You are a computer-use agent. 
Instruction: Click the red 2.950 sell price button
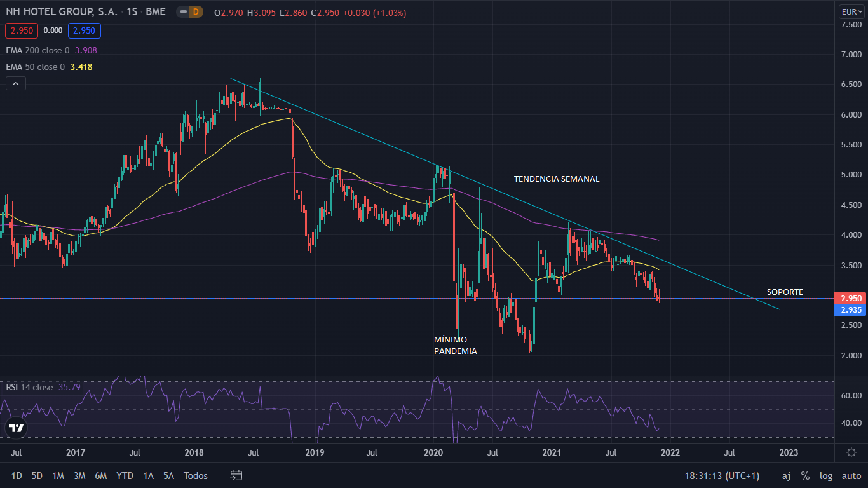pos(22,30)
